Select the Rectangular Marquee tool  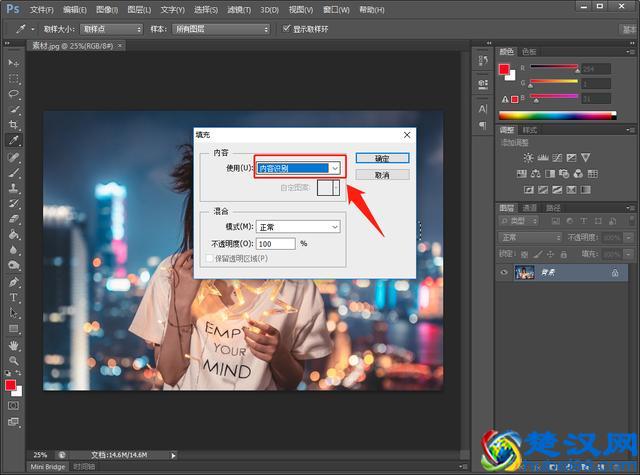[x=14, y=78]
